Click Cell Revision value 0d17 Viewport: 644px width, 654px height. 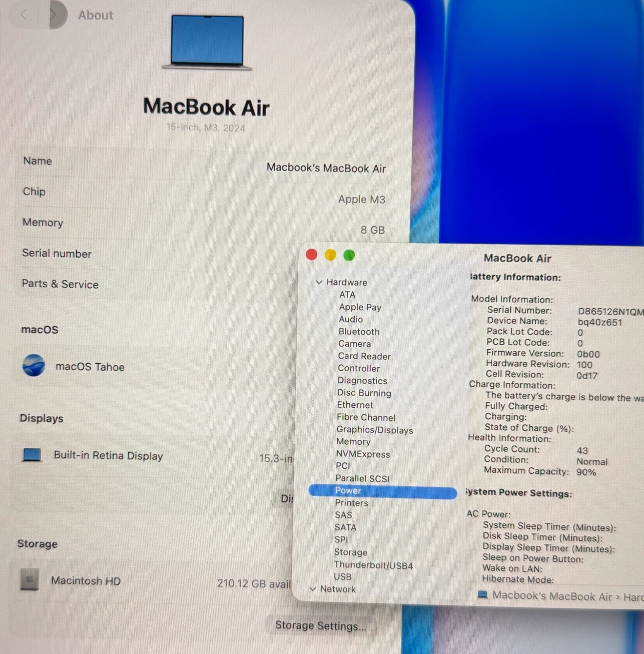click(586, 376)
